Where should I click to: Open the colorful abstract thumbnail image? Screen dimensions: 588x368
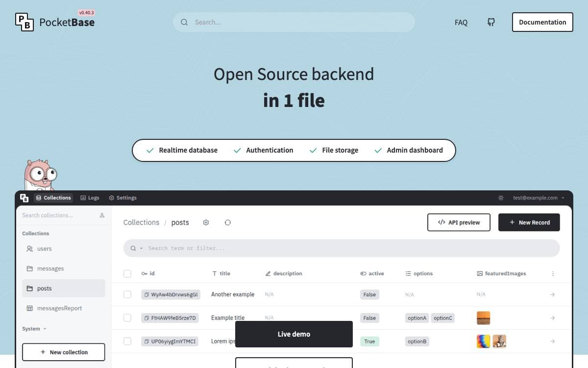[484, 342]
